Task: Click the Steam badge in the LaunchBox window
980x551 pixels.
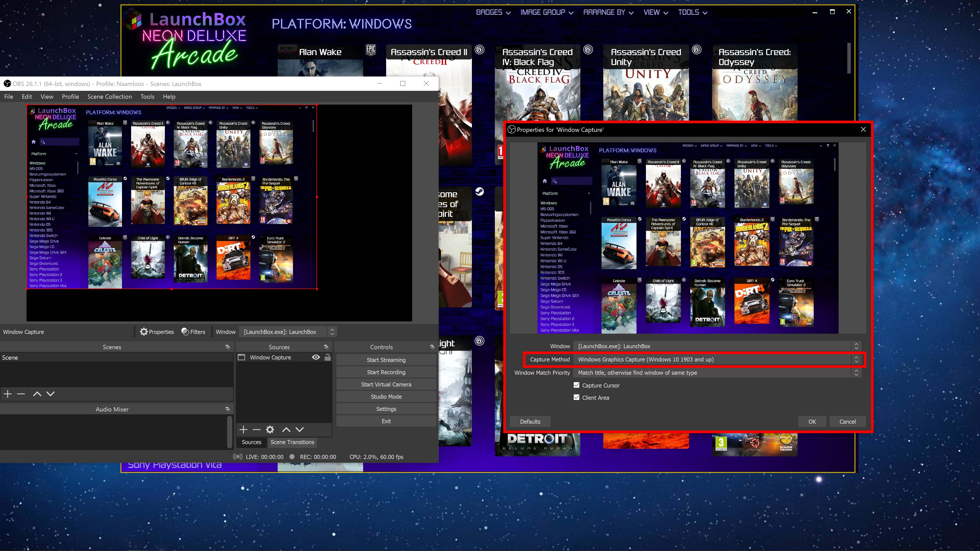Action: point(480,192)
